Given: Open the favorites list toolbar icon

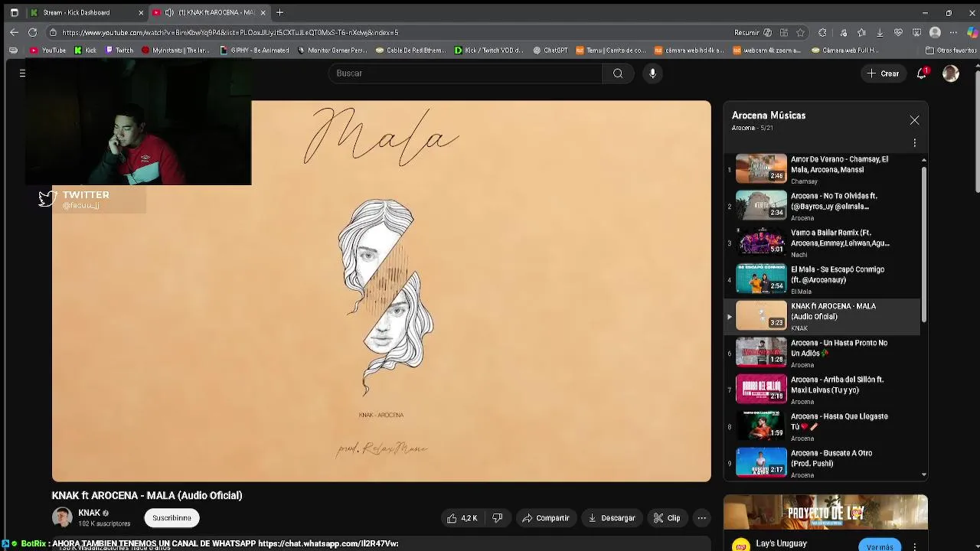Looking at the screenshot, I should click(x=861, y=32).
